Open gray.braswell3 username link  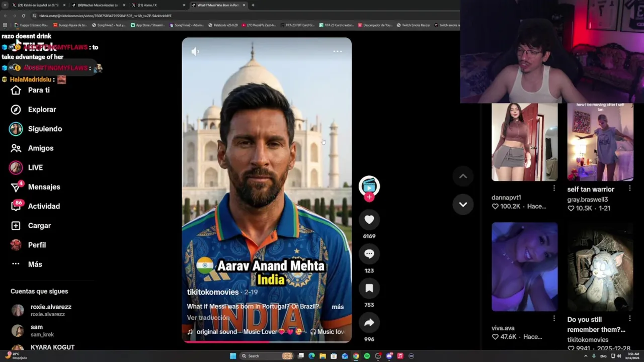pos(587,200)
